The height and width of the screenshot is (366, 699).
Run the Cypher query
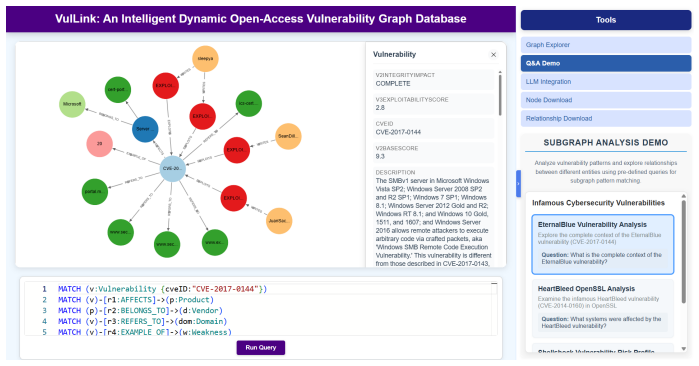pos(261,347)
